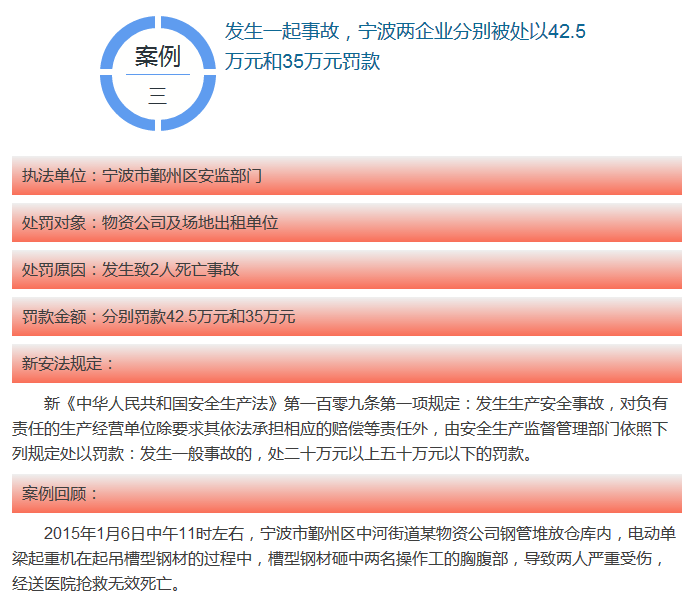The height and width of the screenshot is (597, 692).
Task: Select the text 分别罚款42.5万元和35万元
Action: (x=198, y=317)
